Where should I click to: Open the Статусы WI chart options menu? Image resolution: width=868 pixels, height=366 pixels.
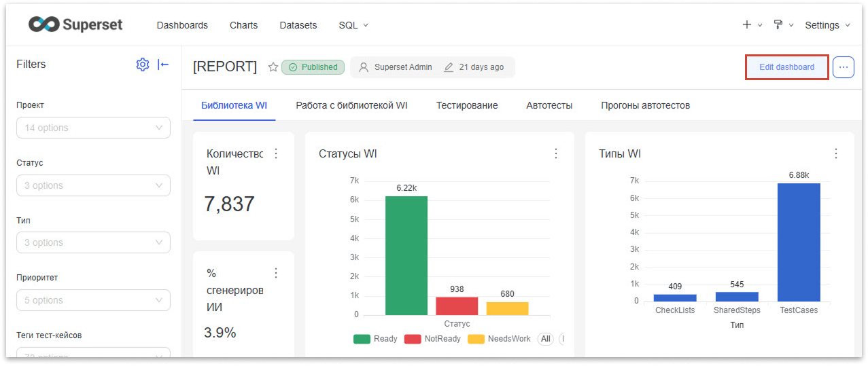click(x=556, y=153)
